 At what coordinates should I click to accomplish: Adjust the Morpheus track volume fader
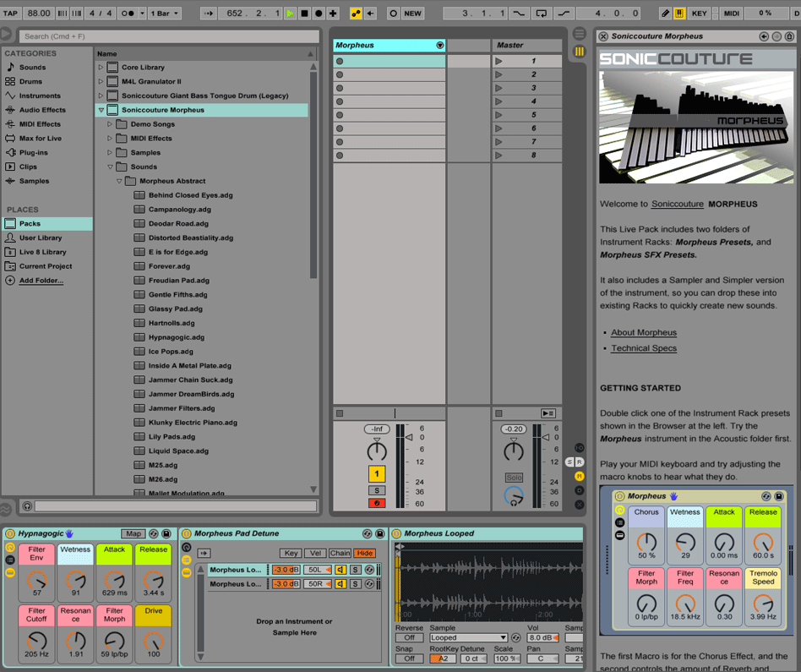coord(409,438)
